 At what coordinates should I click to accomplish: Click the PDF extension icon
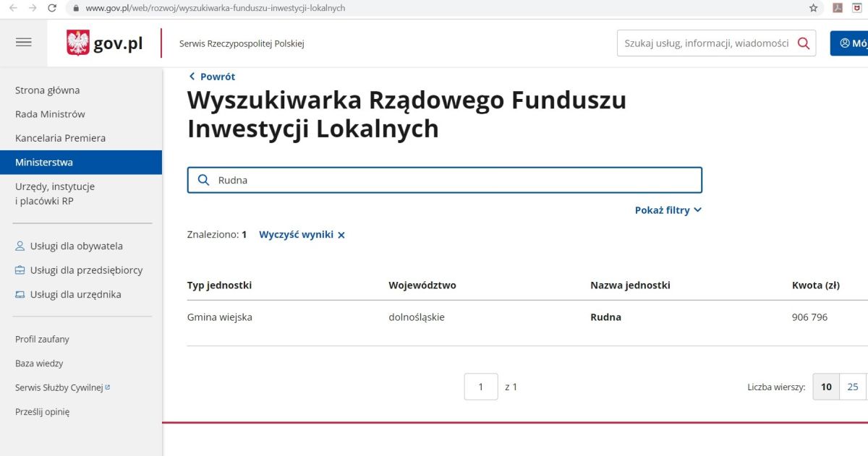(838, 8)
